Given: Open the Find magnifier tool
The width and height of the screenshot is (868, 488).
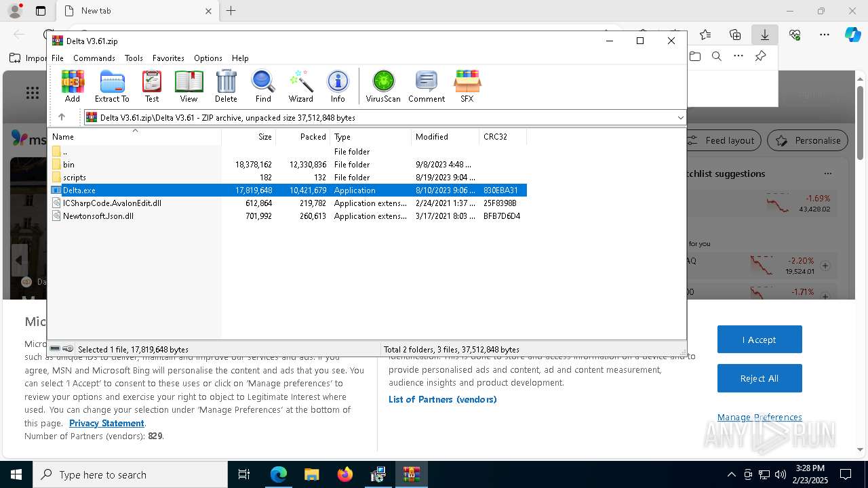Looking at the screenshot, I should click(x=263, y=86).
